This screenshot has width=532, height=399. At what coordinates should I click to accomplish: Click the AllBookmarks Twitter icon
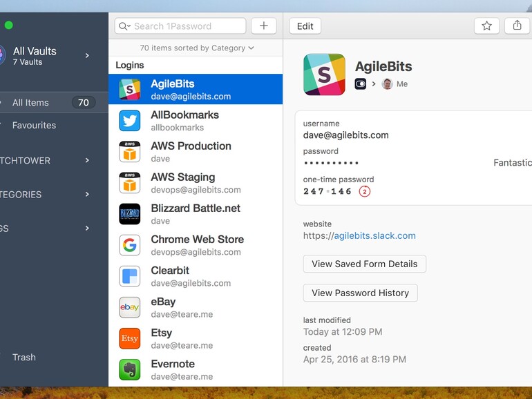click(130, 120)
